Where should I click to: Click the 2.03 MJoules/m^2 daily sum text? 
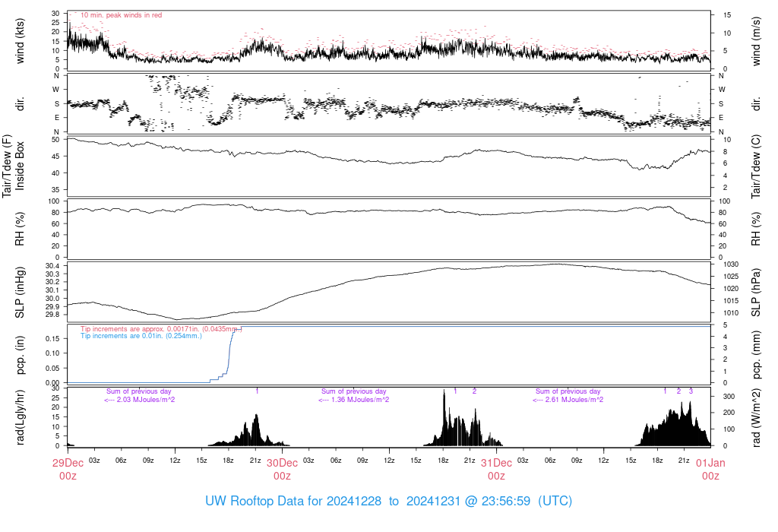[x=140, y=400]
